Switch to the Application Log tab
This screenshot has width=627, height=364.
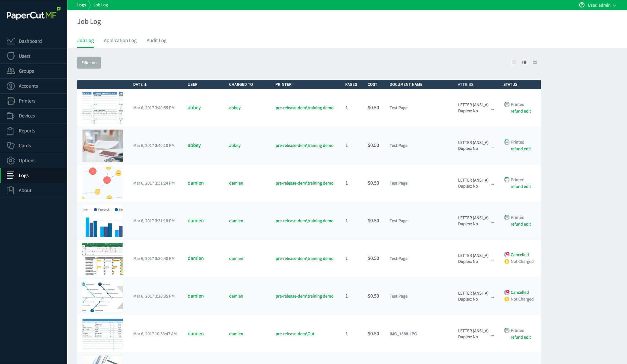coord(120,40)
